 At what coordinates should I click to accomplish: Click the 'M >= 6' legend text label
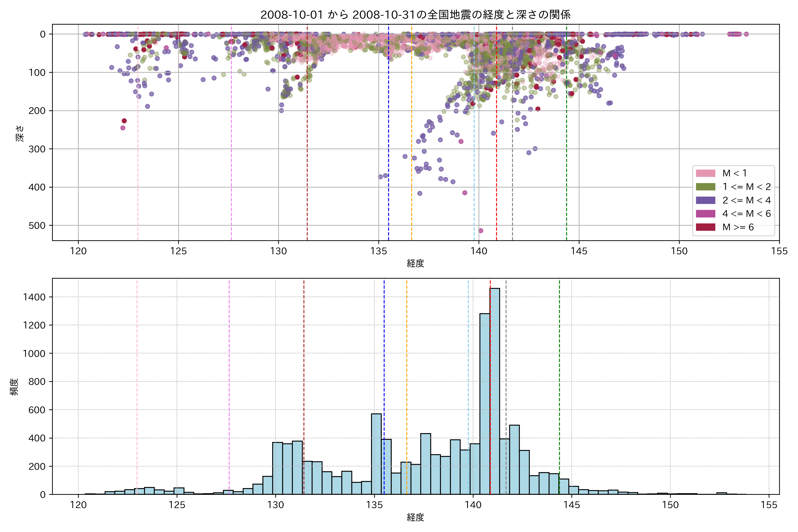[738, 227]
